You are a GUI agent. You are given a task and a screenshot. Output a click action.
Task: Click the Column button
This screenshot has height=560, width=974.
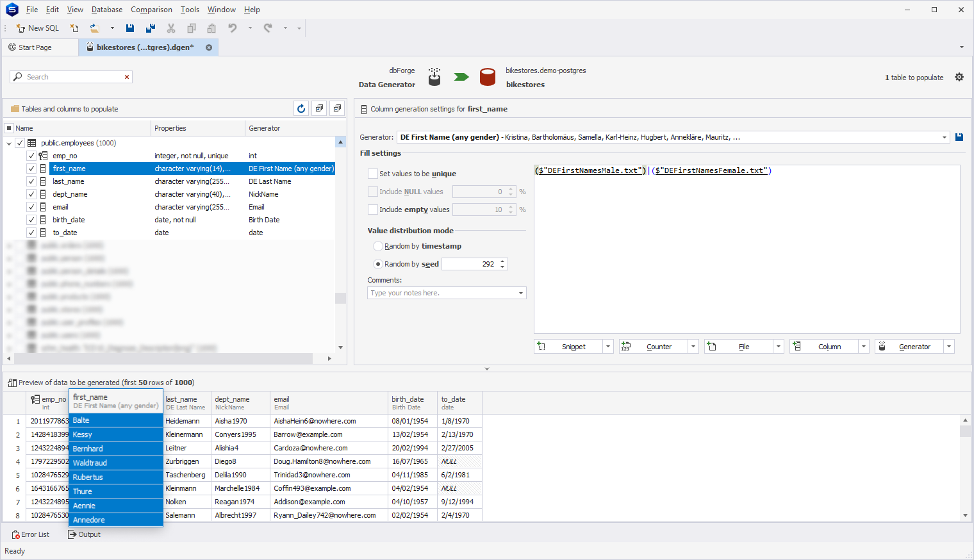[x=823, y=347]
